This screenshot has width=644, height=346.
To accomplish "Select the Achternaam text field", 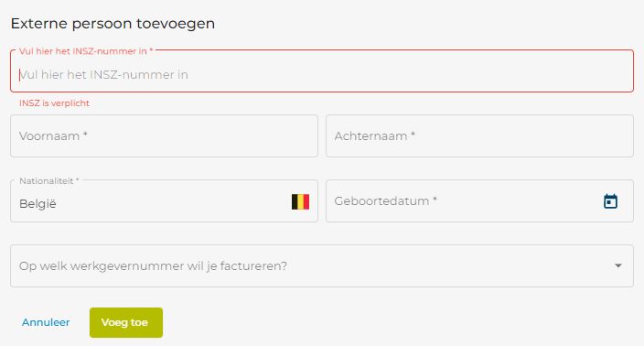I will pos(479,136).
